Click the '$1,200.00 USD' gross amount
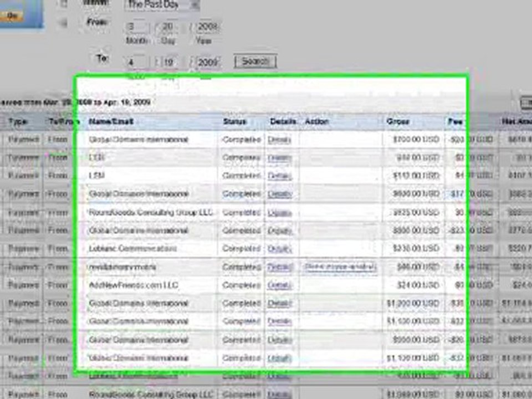Viewport: 532px width, 399px height. coord(413,303)
